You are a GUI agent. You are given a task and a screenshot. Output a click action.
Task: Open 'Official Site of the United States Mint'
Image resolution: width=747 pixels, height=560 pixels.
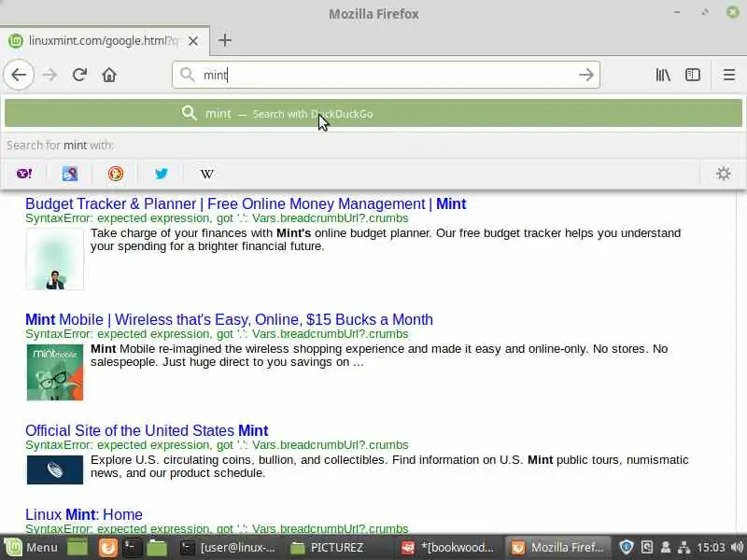(147, 430)
